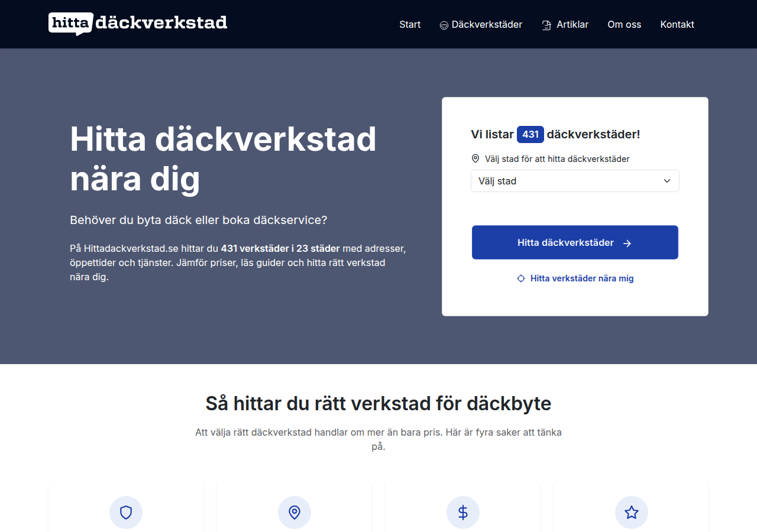Click the Hitta däckverkstäder button
Screen dimensions: 757x532
(575, 242)
